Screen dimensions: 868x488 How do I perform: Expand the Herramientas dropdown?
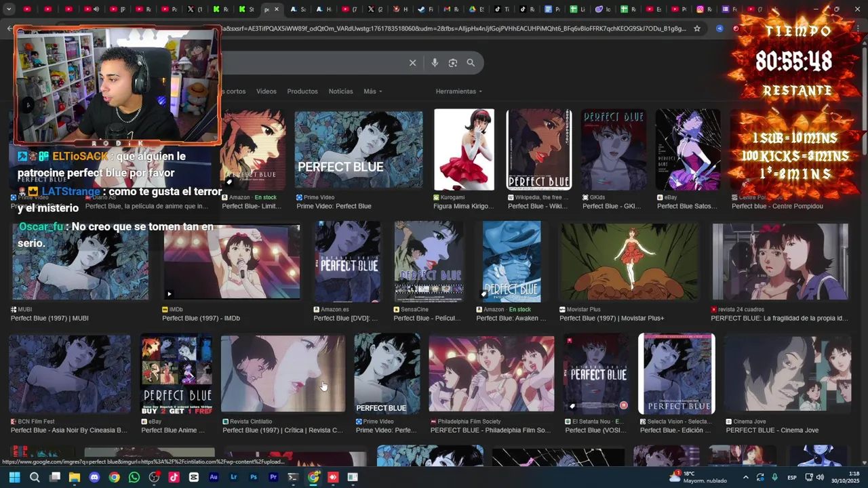coord(459,91)
